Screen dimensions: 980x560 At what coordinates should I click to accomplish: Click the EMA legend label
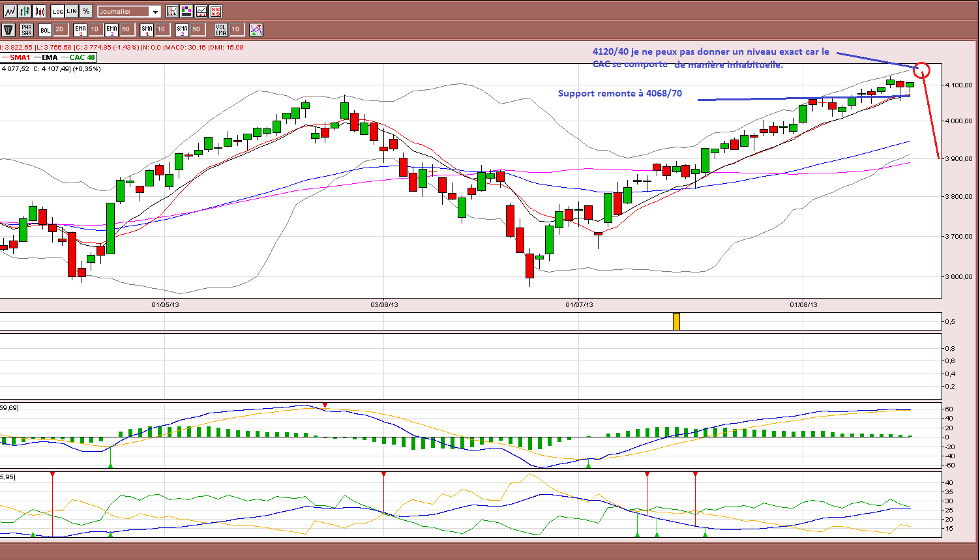(50, 57)
